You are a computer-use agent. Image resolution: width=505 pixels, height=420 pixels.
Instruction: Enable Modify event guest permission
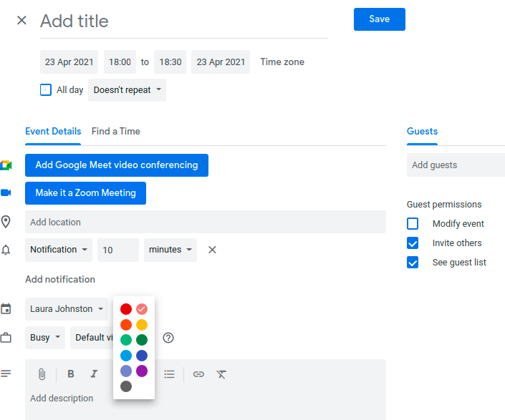[413, 223]
